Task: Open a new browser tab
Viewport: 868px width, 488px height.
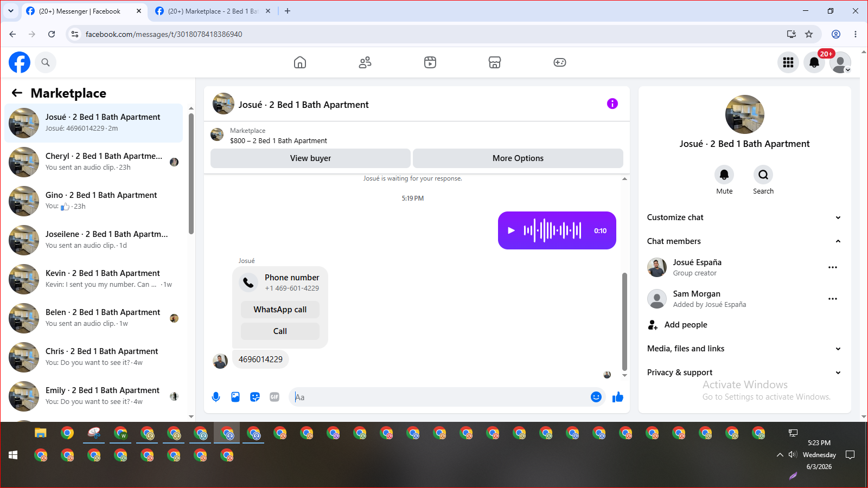Action: pos(288,11)
